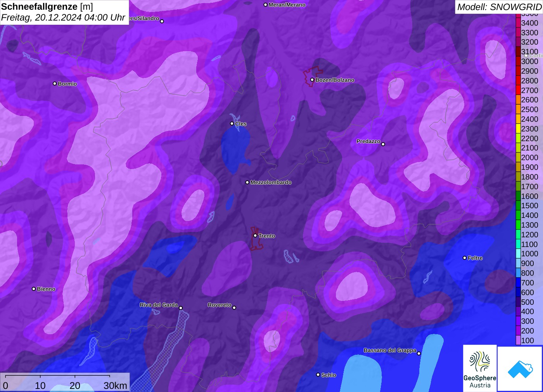
Task: Select the Rovereto map marker
Action: (234, 308)
